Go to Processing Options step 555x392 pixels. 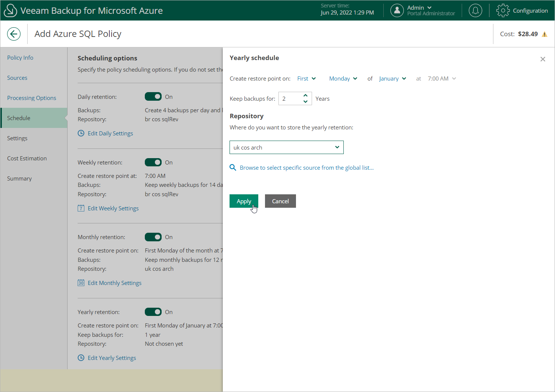[32, 98]
